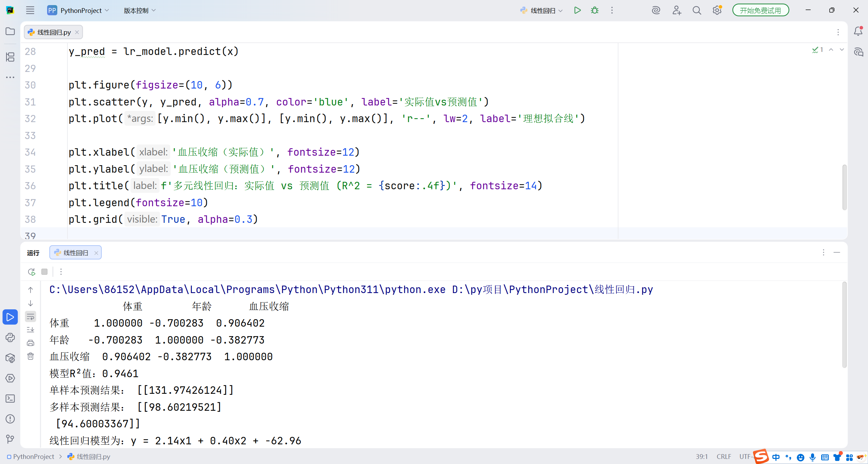Open the 版本控制 dropdown menu

139,11
